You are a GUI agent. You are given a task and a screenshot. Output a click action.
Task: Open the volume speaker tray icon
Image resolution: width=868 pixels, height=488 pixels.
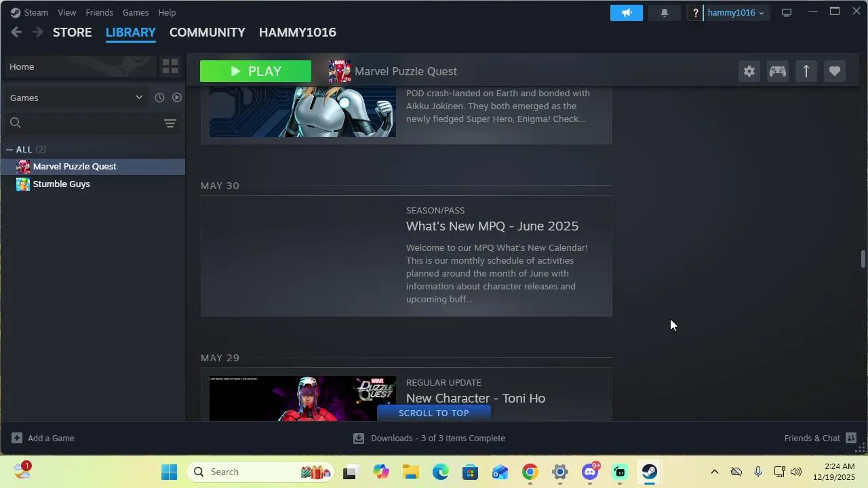click(796, 472)
